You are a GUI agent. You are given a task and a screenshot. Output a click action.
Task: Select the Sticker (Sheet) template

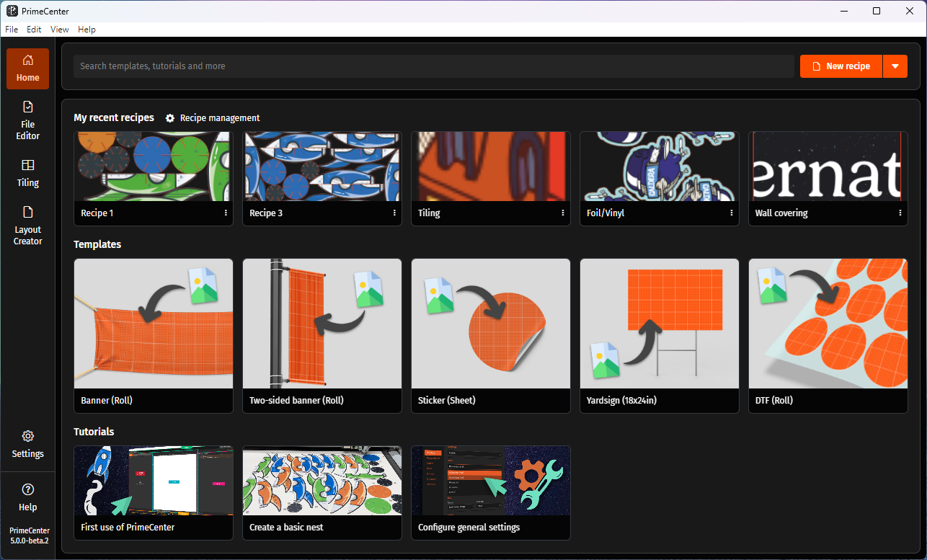(x=491, y=336)
